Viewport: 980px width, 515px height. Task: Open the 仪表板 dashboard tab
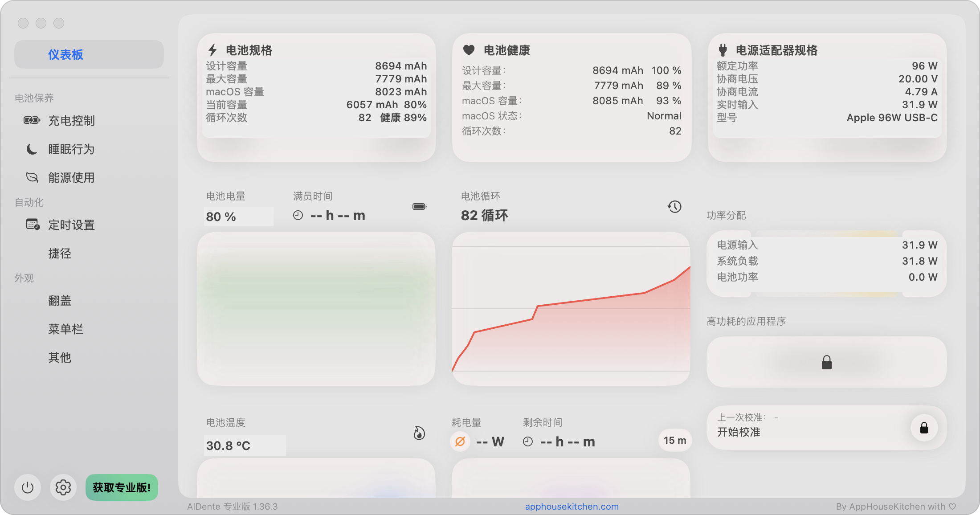click(x=89, y=54)
